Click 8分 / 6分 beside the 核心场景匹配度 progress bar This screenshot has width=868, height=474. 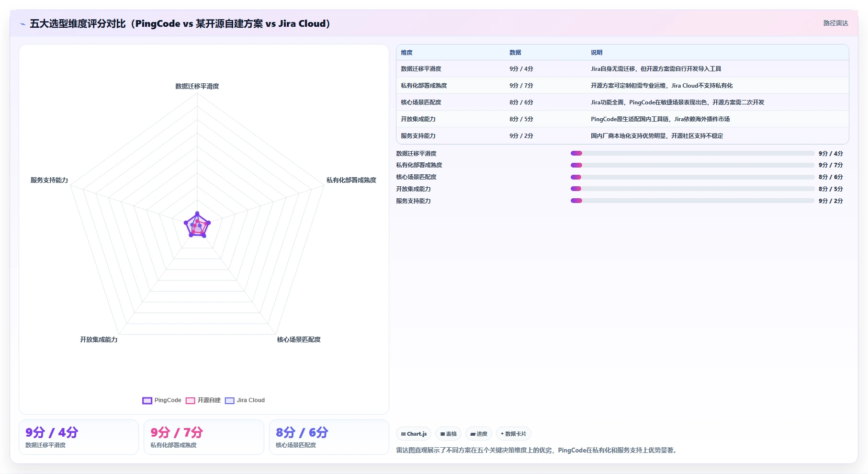click(831, 177)
